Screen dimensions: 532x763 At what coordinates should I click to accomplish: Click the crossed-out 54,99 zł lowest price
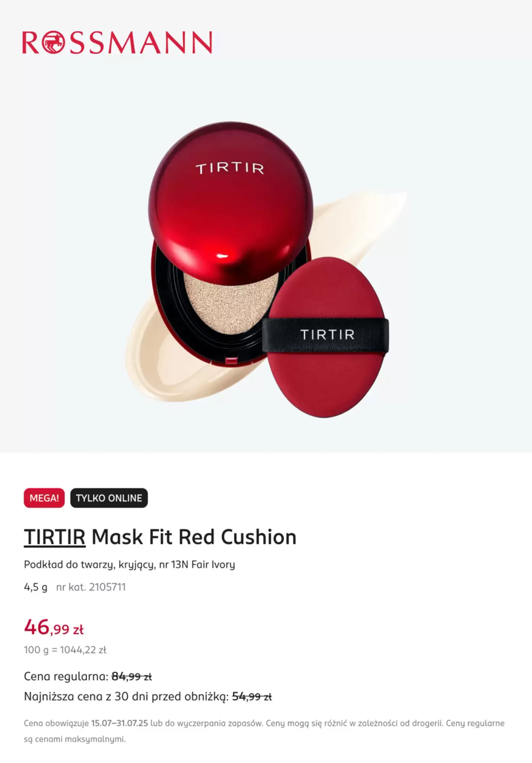(x=252, y=697)
